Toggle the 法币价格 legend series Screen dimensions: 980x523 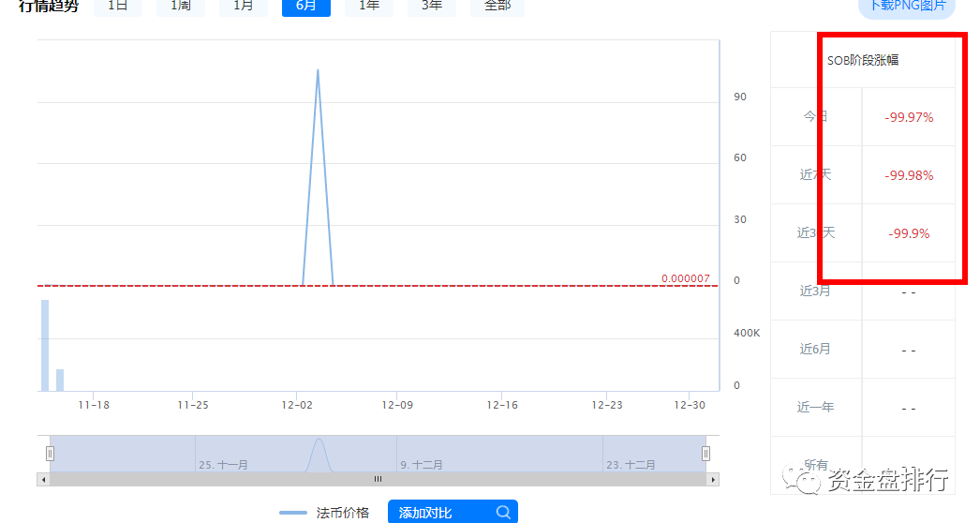point(324,513)
